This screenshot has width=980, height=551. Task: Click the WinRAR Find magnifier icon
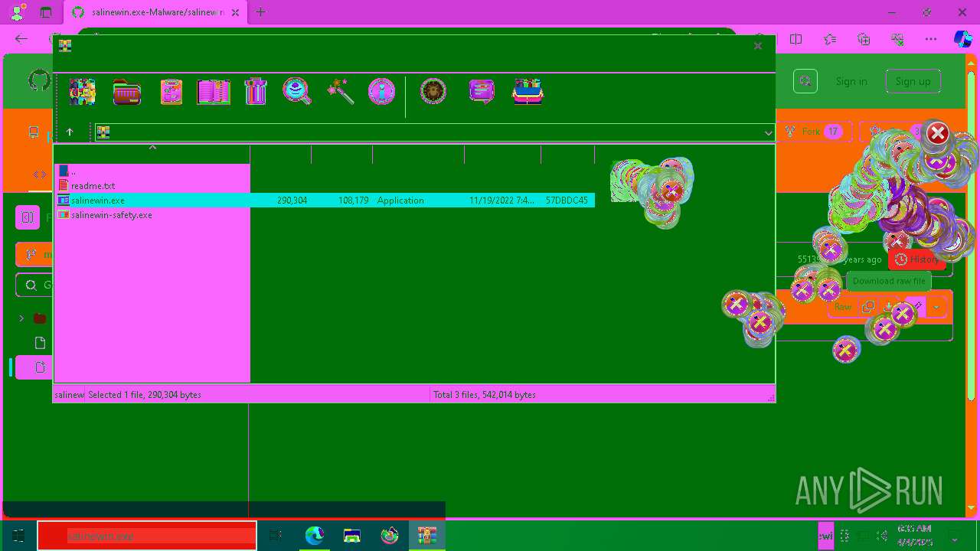(297, 91)
